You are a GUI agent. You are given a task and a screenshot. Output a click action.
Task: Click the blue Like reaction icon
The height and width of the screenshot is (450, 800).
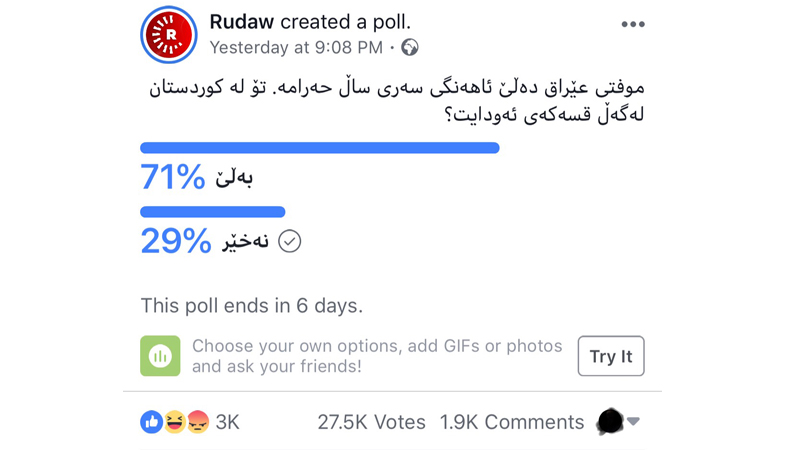(x=151, y=422)
